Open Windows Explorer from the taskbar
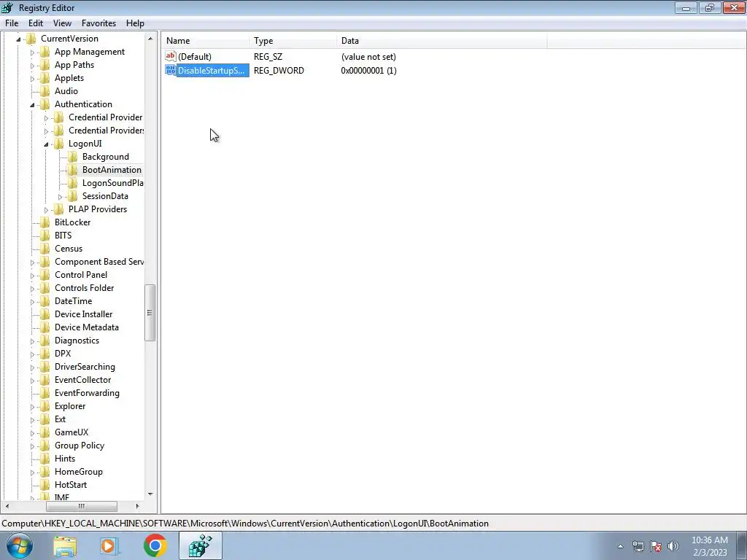The width and height of the screenshot is (747, 560). point(65,546)
